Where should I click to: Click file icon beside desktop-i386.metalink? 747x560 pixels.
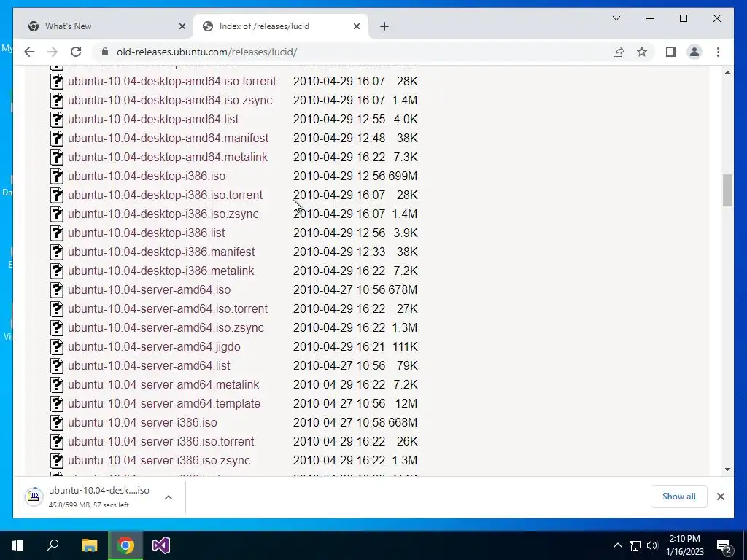click(x=57, y=271)
